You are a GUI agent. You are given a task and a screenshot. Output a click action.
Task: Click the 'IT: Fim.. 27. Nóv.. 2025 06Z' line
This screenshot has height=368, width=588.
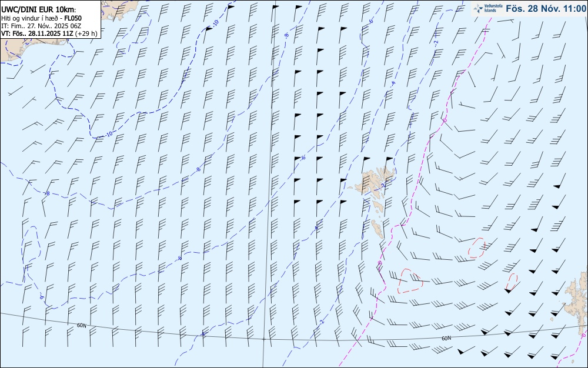click(x=41, y=26)
